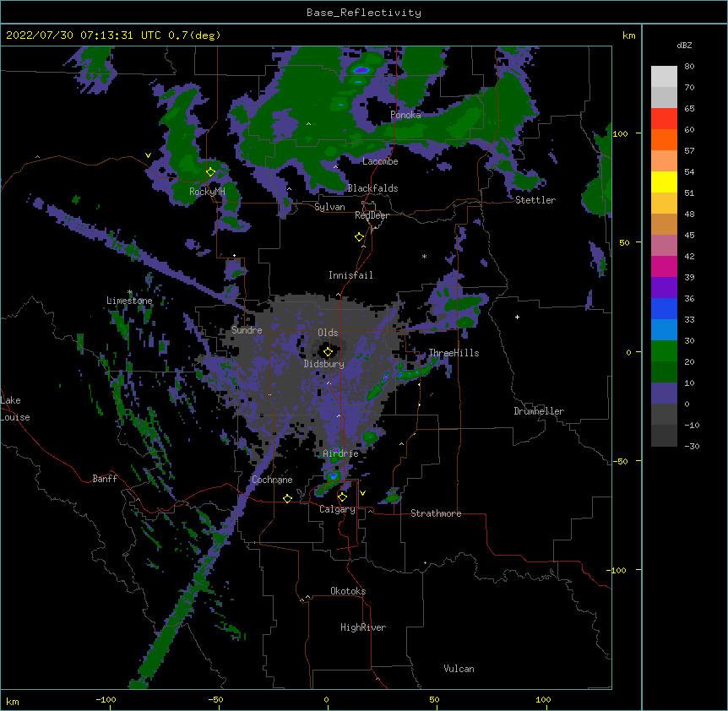Click the yellow V marker northwest of RockyMH

click(148, 155)
